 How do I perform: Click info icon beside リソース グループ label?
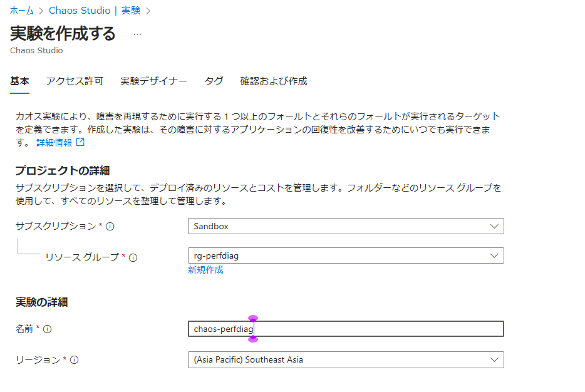point(133,257)
